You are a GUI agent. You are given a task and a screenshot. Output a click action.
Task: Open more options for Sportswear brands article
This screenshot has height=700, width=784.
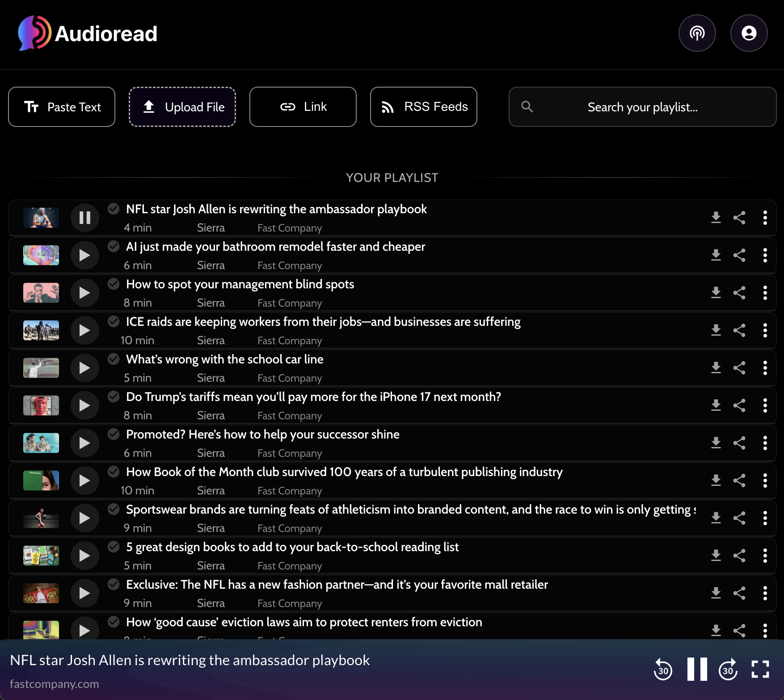(x=765, y=518)
